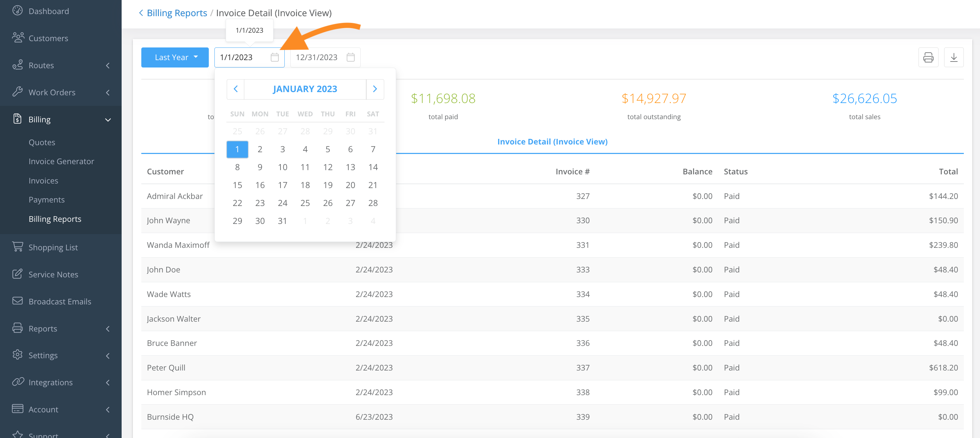Click the Customer column header
The image size is (980, 438).
pyautogui.click(x=166, y=172)
